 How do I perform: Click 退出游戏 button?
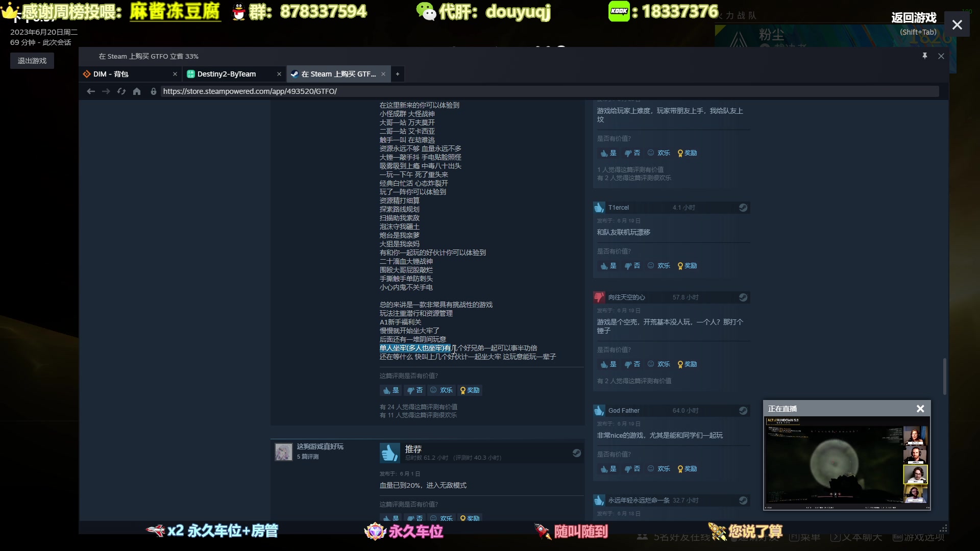tap(32, 61)
